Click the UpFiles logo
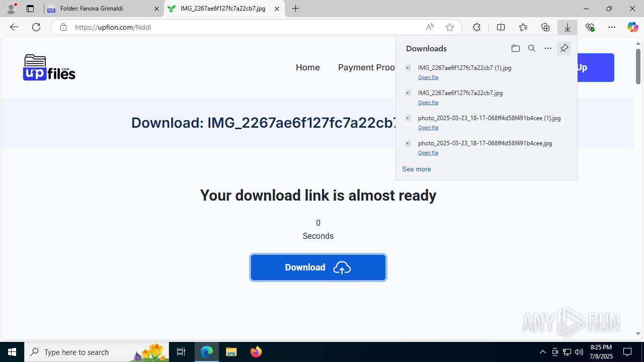The width and height of the screenshot is (644, 362). coord(49,67)
